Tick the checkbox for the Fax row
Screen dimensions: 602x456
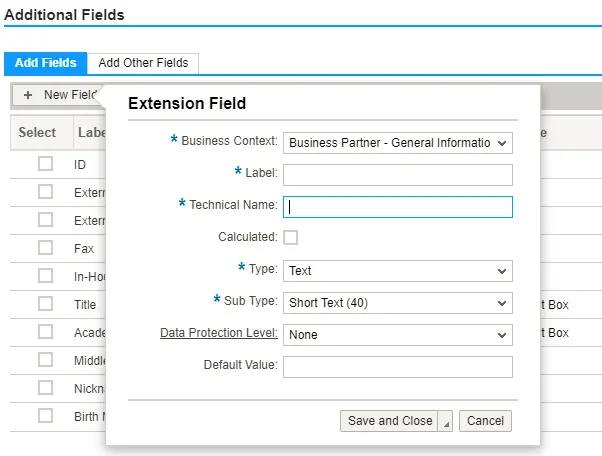(x=45, y=248)
